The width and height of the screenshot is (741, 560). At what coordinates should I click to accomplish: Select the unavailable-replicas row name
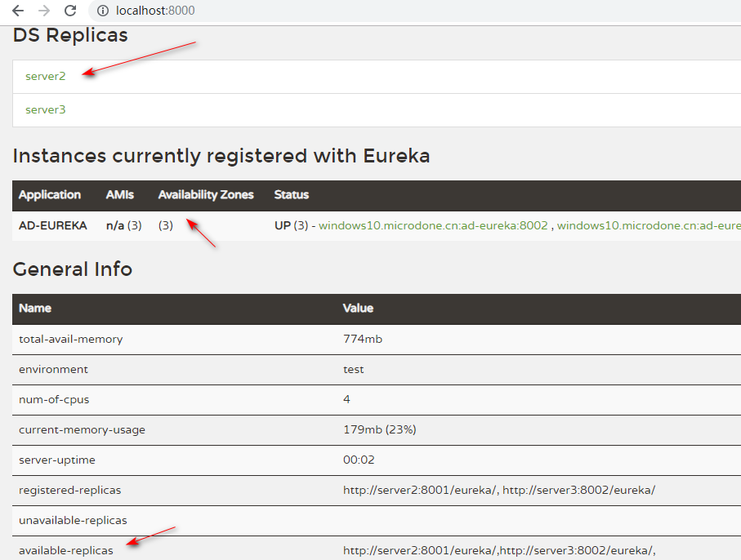(73, 521)
